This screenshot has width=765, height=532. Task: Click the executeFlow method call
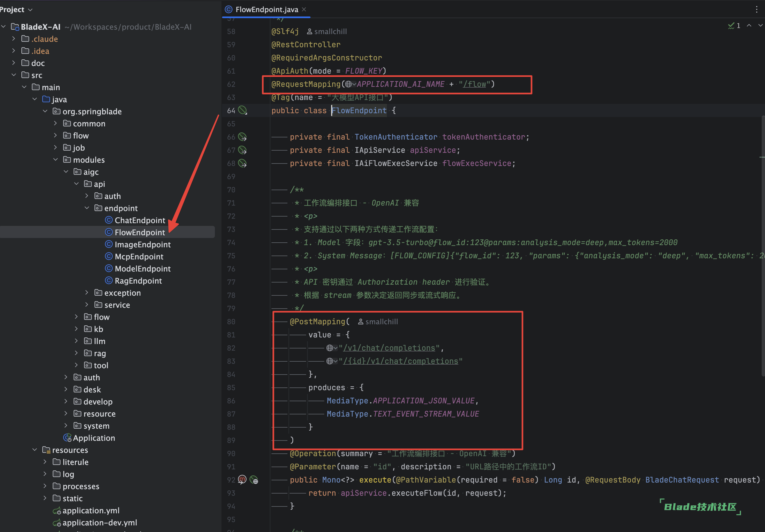pyautogui.click(x=417, y=493)
